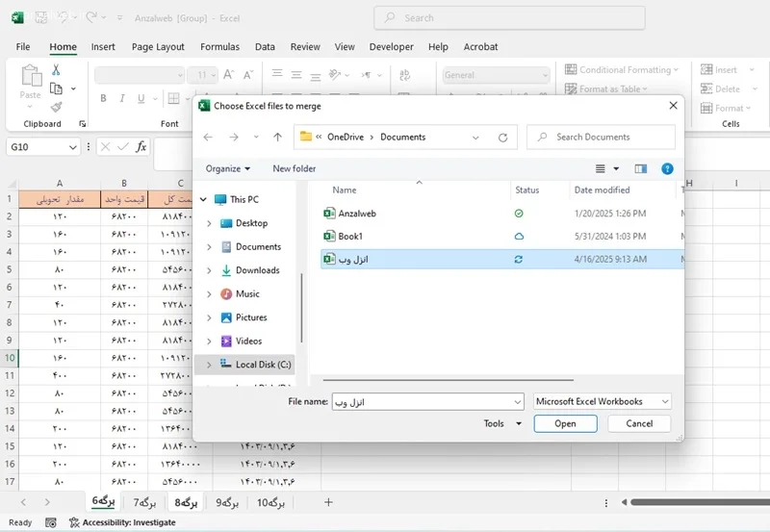Click the Paste clipboard icon

click(31, 76)
